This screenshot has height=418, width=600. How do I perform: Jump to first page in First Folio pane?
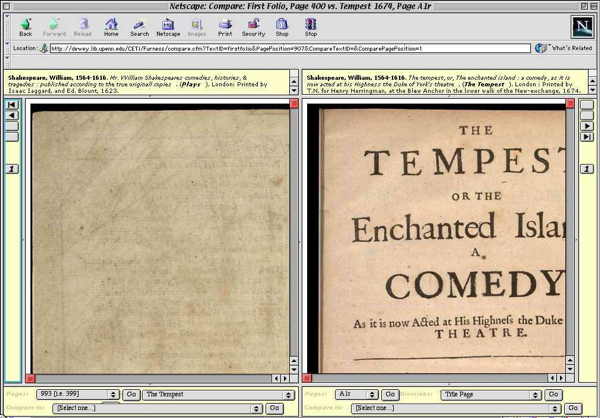click(x=12, y=104)
